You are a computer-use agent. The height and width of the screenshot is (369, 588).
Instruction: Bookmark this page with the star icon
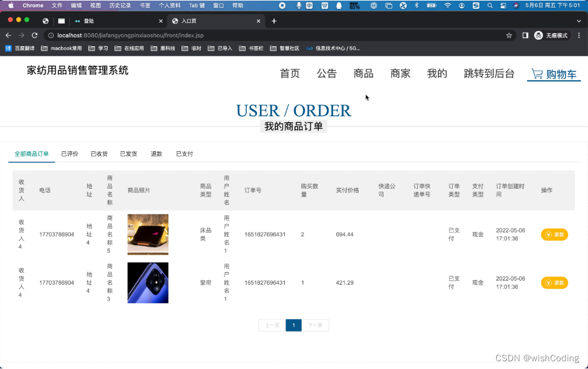click(x=508, y=35)
